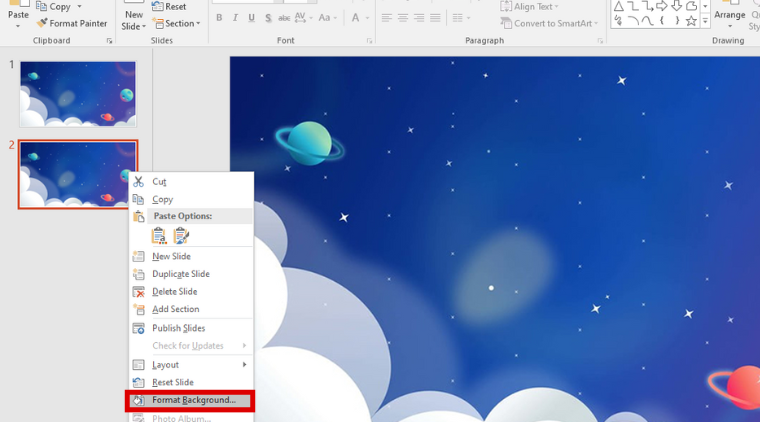Open the Clipboard dialog launcher
760x422 pixels.
(110, 41)
